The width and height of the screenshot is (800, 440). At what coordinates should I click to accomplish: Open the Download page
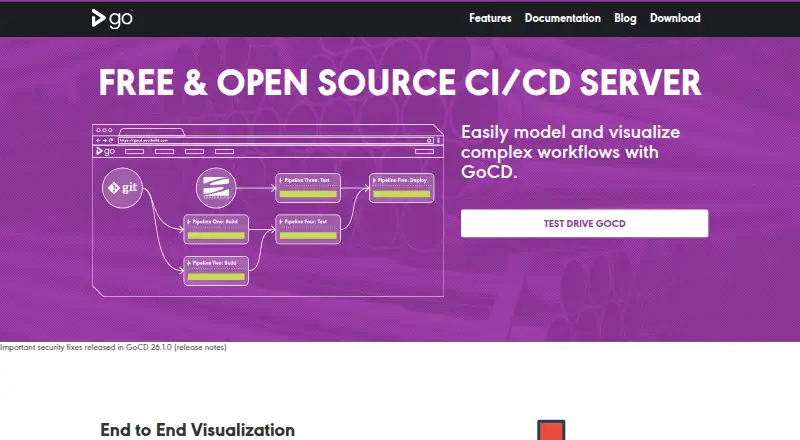tap(675, 18)
